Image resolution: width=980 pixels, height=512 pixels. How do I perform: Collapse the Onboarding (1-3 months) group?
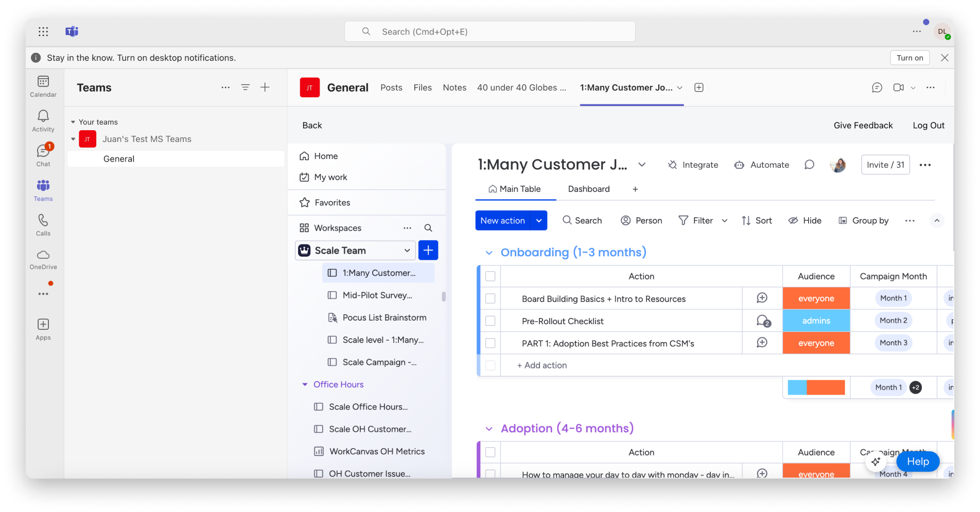pyautogui.click(x=489, y=253)
